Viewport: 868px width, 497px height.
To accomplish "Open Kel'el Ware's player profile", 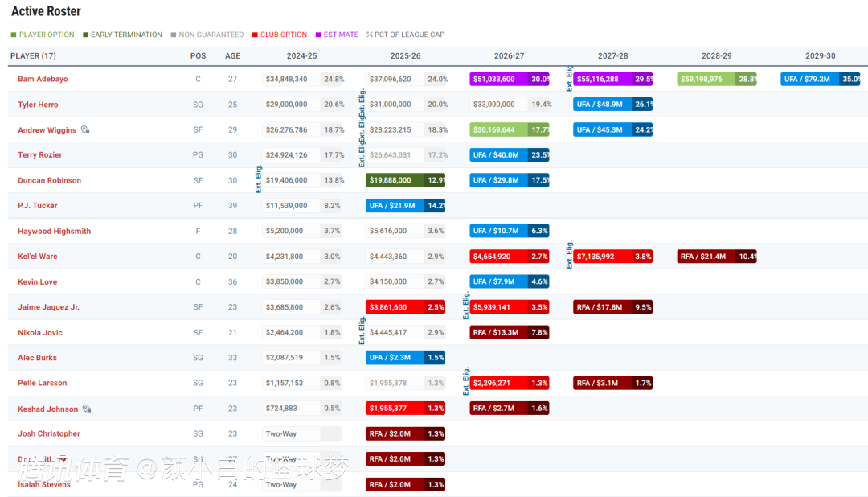I will click(38, 257).
